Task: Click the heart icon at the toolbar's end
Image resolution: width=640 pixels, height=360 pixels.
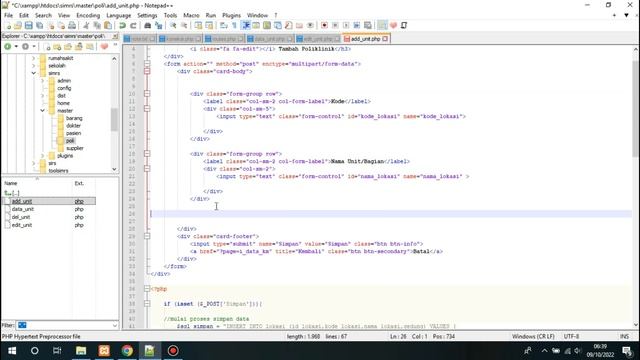Action: point(393,25)
